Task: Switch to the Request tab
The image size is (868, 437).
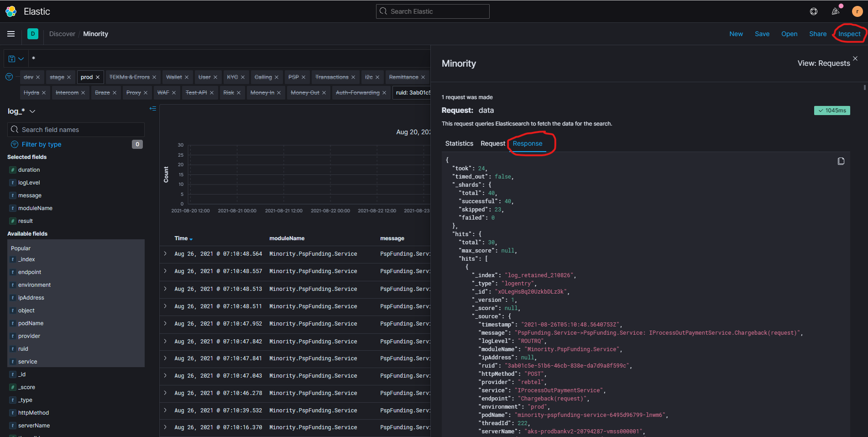Action: click(493, 143)
